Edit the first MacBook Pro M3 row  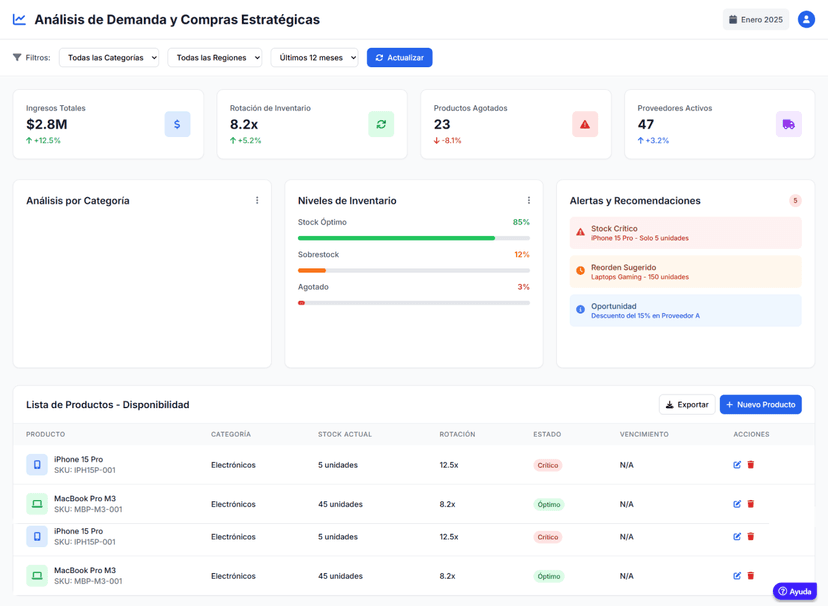(737, 504)
